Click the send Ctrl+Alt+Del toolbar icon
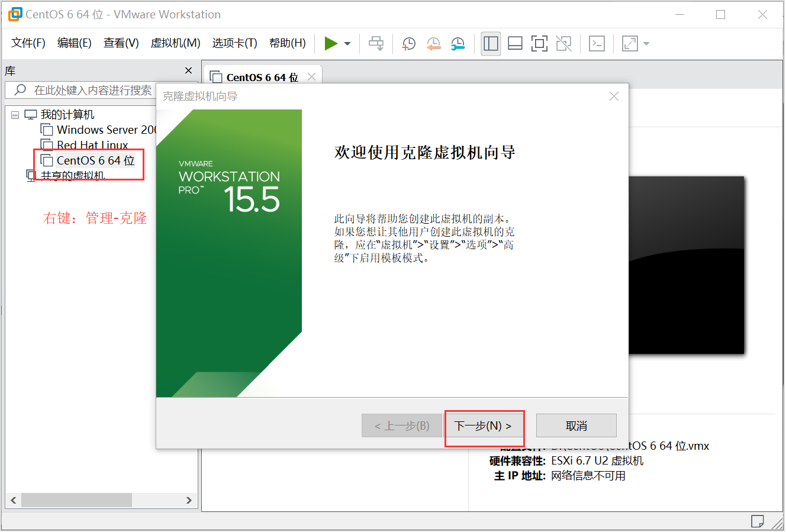 click(376, 43)
